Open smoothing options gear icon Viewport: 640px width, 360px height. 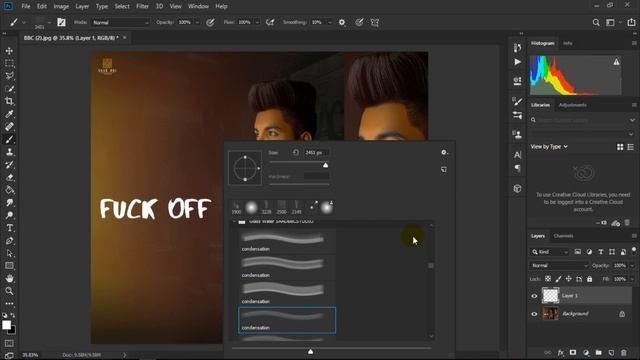point(342,22)
